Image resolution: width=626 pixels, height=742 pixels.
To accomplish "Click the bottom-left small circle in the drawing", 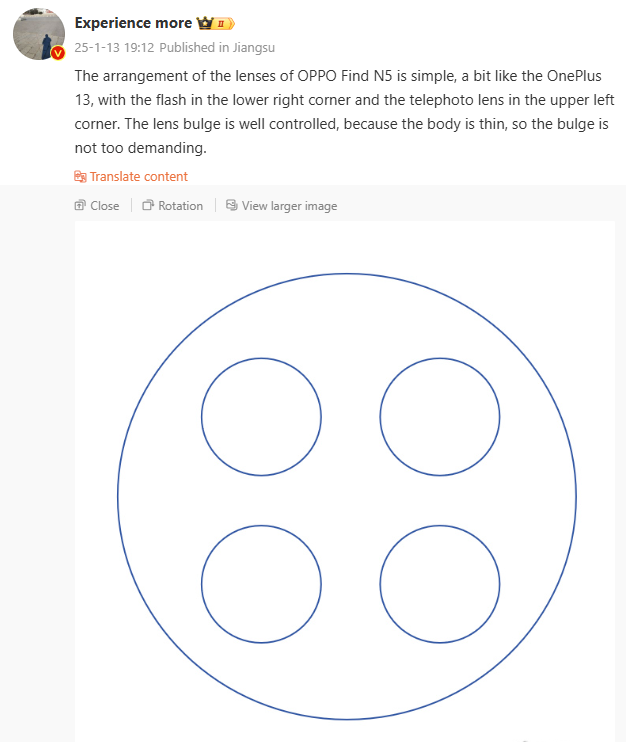I will tap(261, 584).
